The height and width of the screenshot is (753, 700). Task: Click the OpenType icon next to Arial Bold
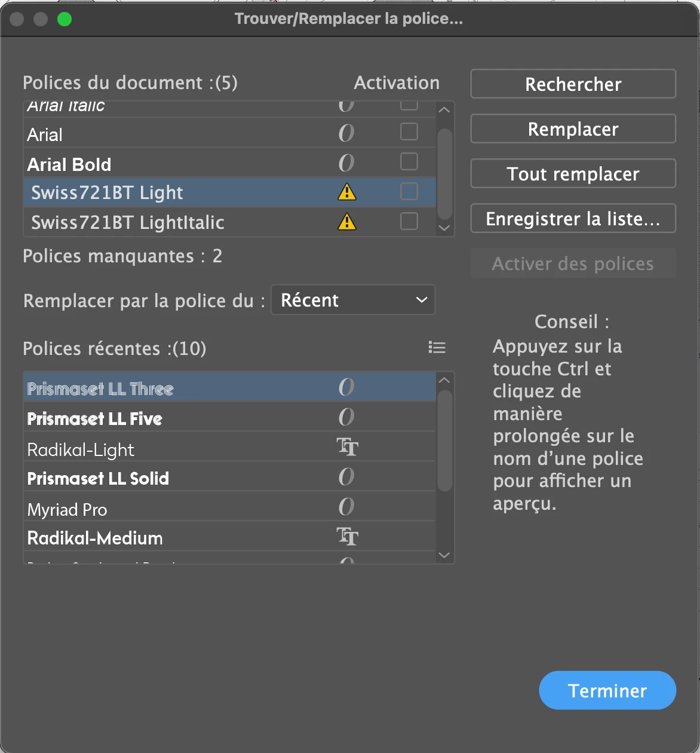[346, 163]
